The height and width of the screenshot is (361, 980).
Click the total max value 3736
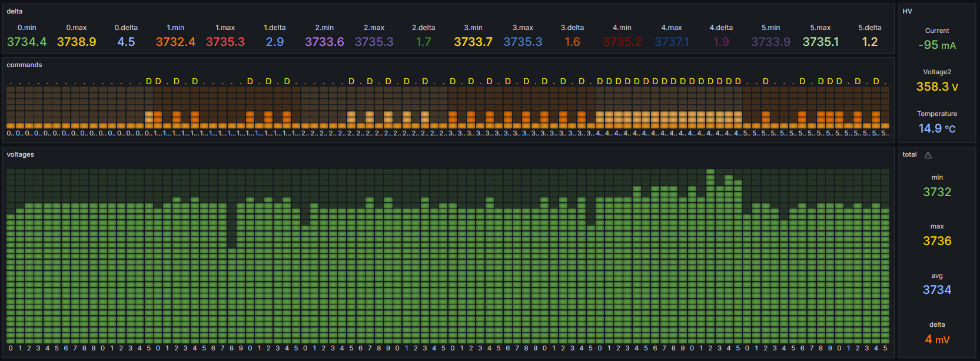coord(937,241)
